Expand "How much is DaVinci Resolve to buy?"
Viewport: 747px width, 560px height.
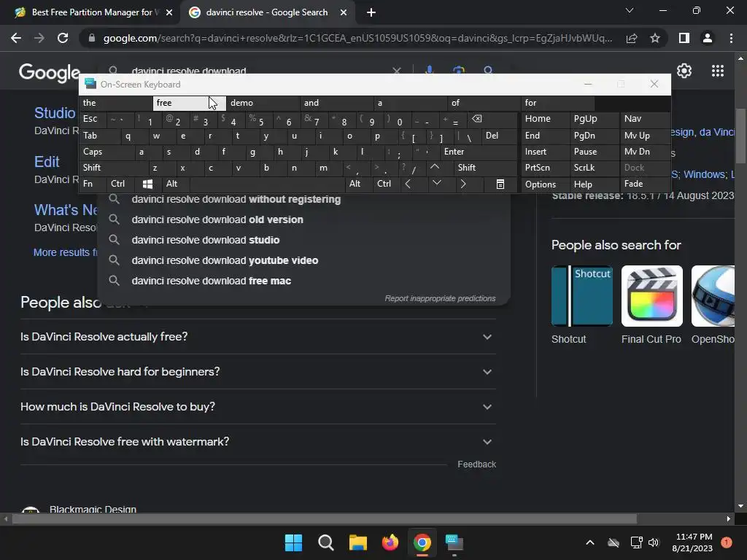258,407
